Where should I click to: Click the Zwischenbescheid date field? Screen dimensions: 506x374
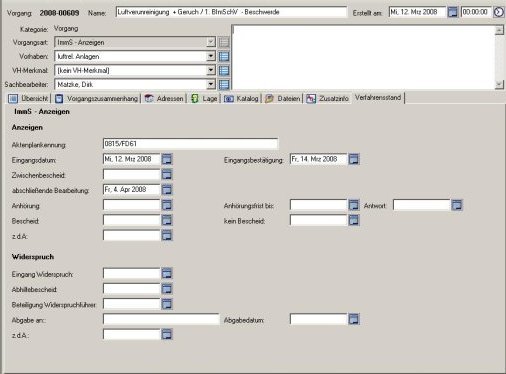[x=132, y=174]
